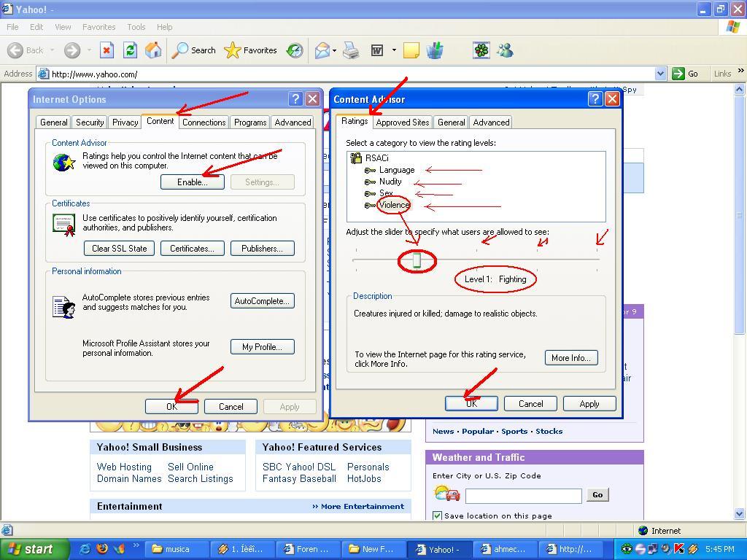Go to Home page icon

click(x=153, y=50)
